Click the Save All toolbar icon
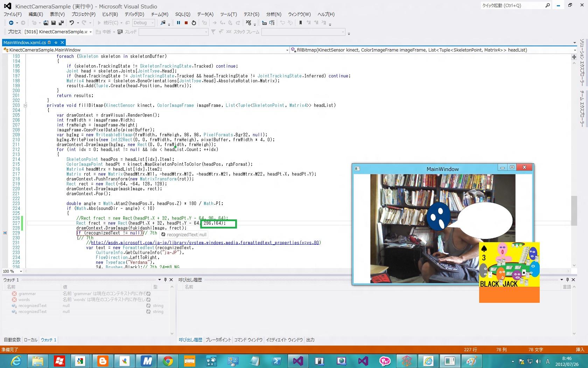 pos(61,23)
